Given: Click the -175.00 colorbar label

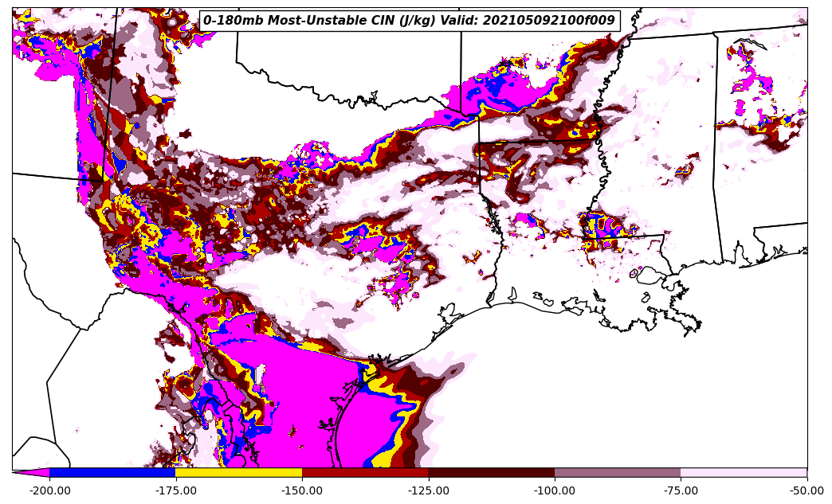Looking at the screenshot, I should (x=175, y=490).
